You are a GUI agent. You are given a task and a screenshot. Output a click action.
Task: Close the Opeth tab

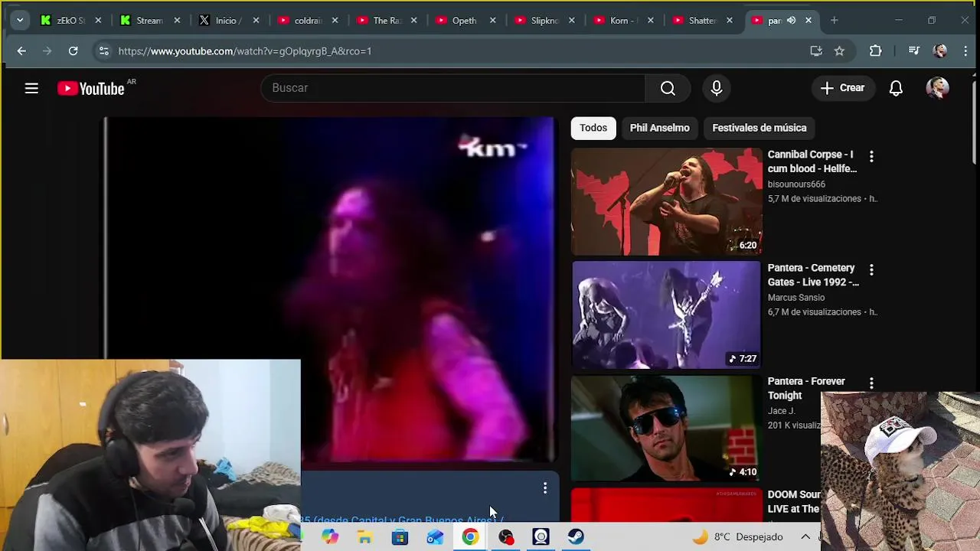[x=493, y=21]
